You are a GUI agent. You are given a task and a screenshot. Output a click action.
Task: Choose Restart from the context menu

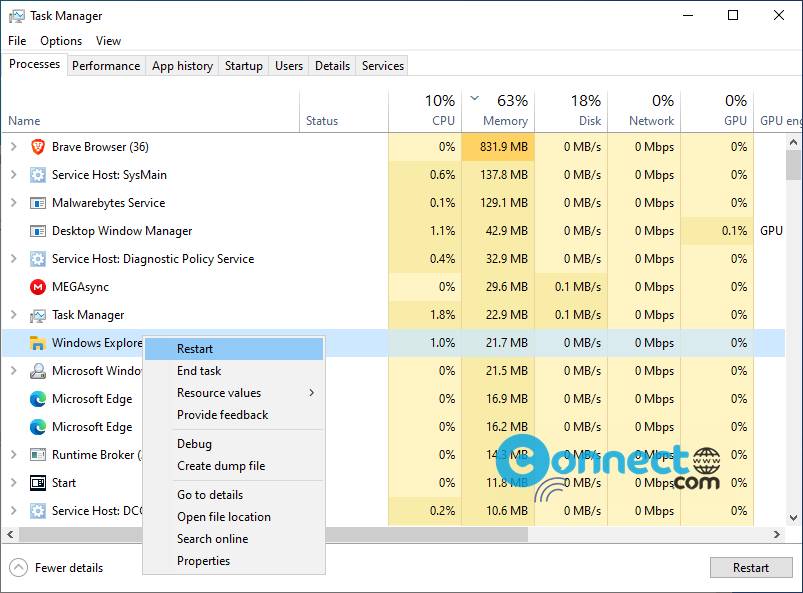234,349
